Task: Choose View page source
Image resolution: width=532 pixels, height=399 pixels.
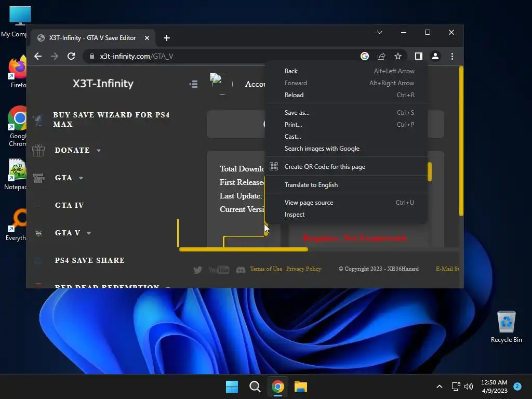Action: pyautogui.click(x=346, y=203)
